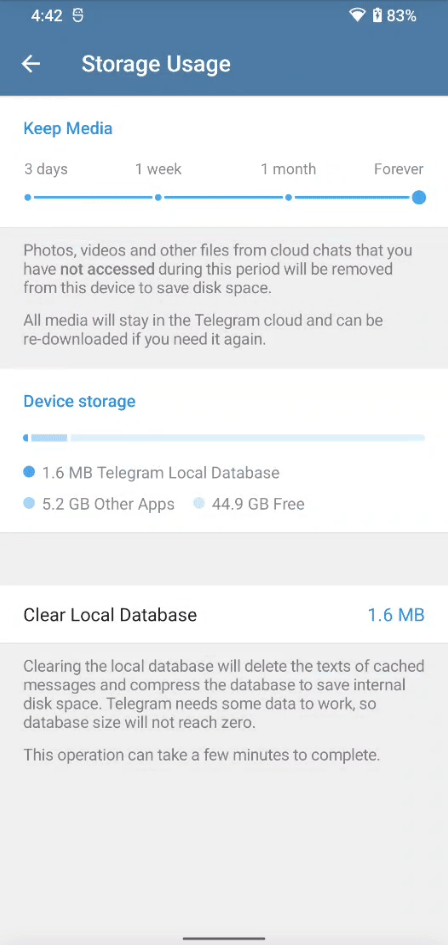Tap the Storage Usage title
This screenshot has height=945, width=448.
coord(156,64)
